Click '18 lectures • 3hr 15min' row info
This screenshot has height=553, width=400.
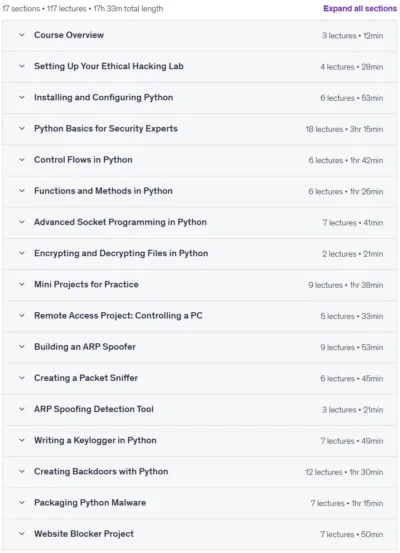344,129
